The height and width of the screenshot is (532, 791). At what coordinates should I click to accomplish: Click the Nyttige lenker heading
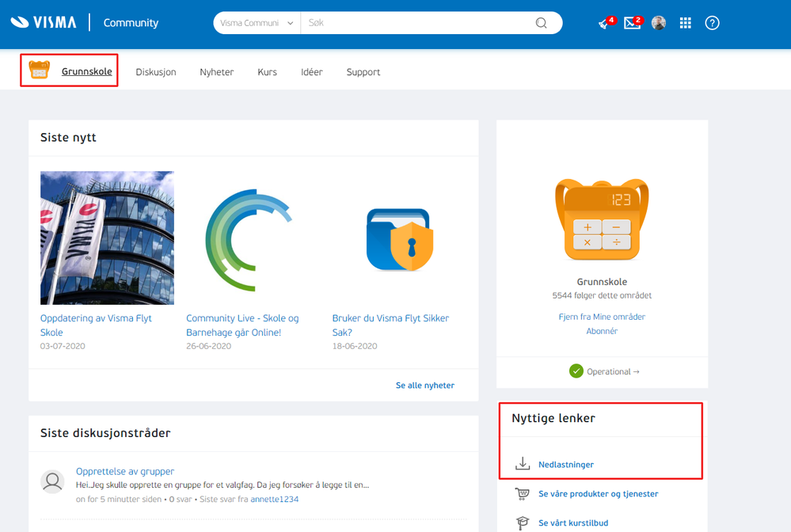(553, 418)
